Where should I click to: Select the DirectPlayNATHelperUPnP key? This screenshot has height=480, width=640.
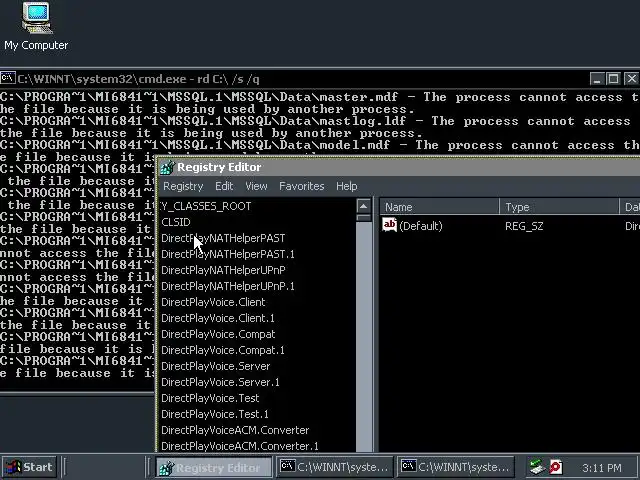coord(223,270)
